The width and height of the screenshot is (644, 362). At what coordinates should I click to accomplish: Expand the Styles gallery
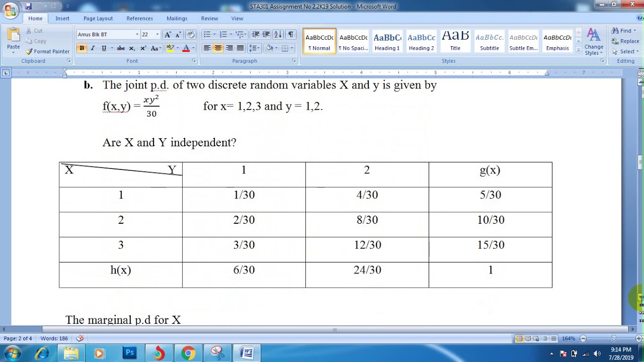579,50
